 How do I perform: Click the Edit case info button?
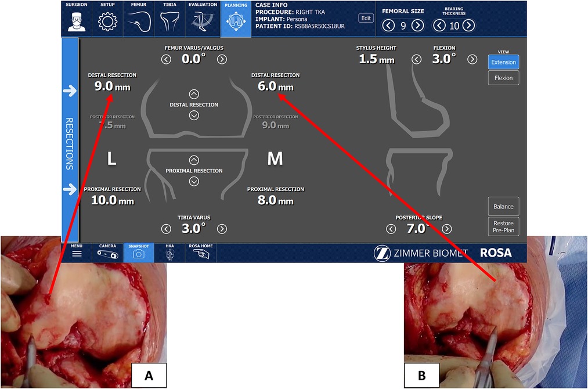pos(366,18)
